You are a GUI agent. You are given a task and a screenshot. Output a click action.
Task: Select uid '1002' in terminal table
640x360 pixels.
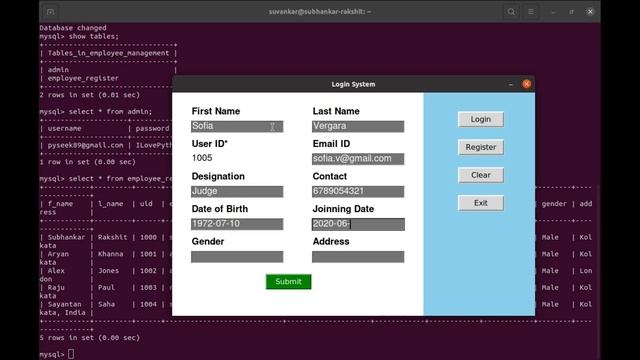click(x=148, y=271)
